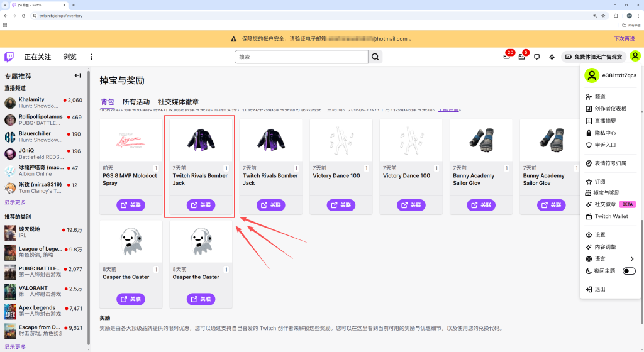The image size is (644, 352).
Task: Switch to the 所有活动 tab
Action: pos(136,102)
